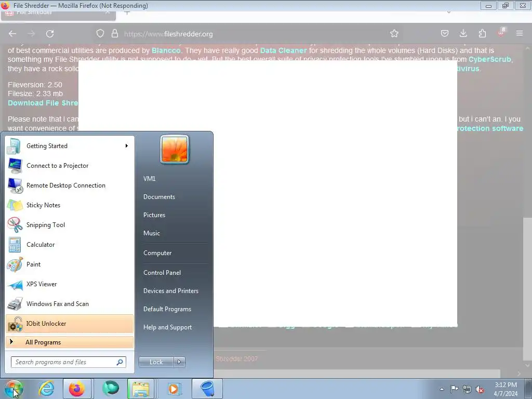The width and height of the screenshot is (532, 399).
Task: Click the tracking protection shield icon
Action: tap(100, 34)
